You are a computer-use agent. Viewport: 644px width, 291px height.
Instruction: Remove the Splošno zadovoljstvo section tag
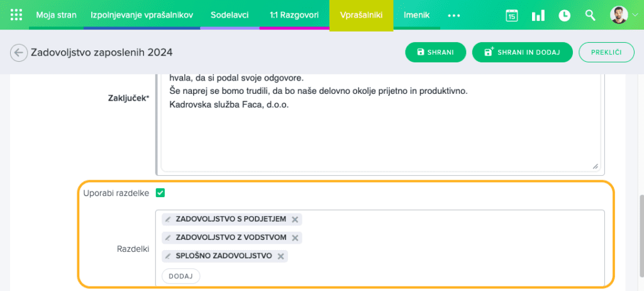click(281, 256)
